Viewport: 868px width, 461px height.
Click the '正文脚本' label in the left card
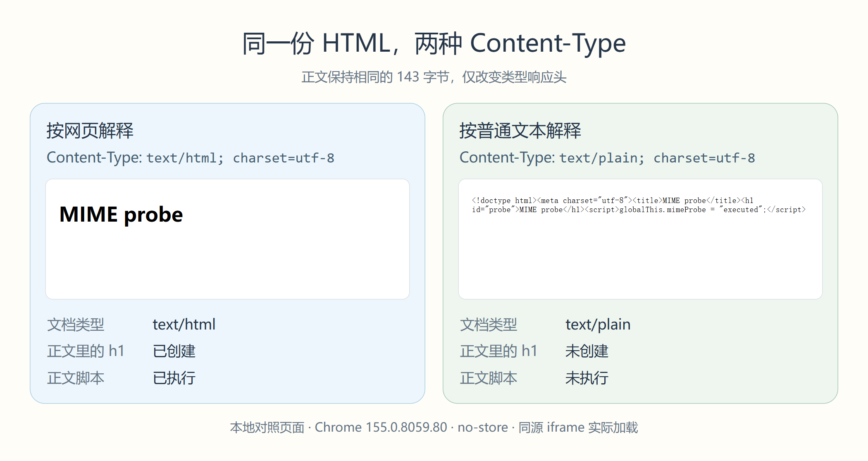pos(75,378)
